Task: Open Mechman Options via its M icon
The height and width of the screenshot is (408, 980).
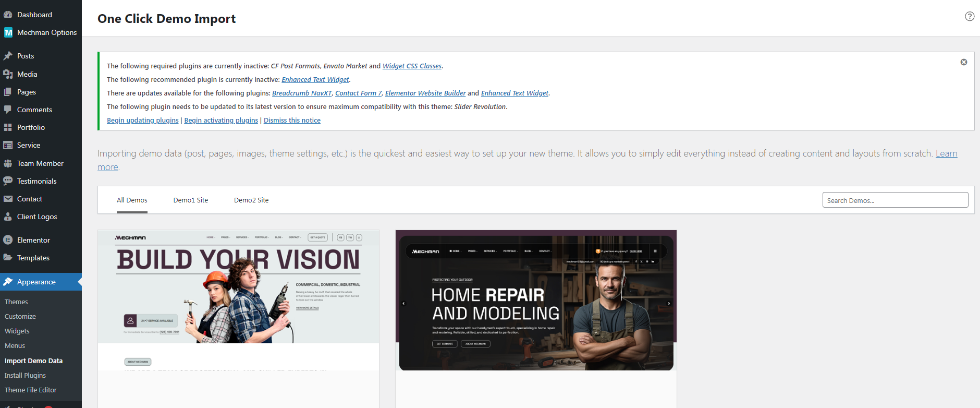Action: [8, 32]
